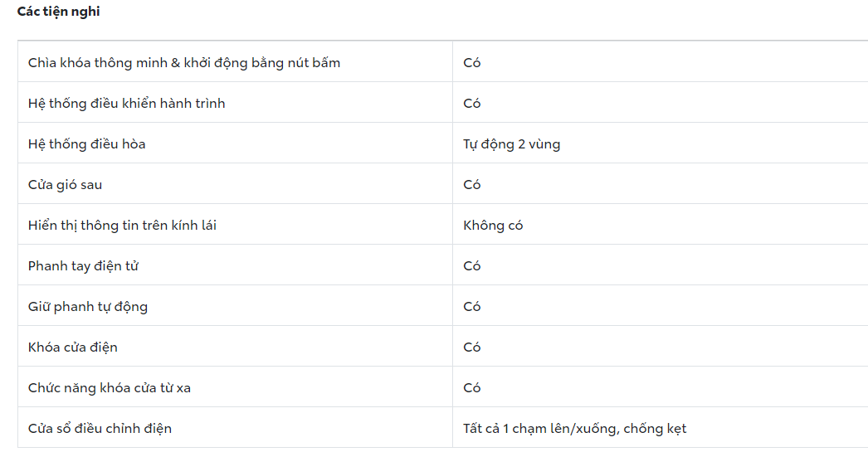
Task: Click the "Hệ thống điều khiển hành trình" label
Action: pyautogui.click(x=126, y=104)
